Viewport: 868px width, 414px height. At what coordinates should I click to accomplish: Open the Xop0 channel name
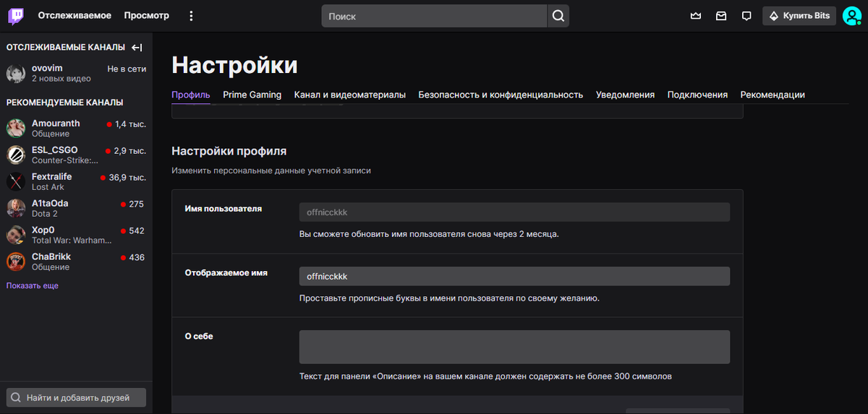(x=43, y=230)
